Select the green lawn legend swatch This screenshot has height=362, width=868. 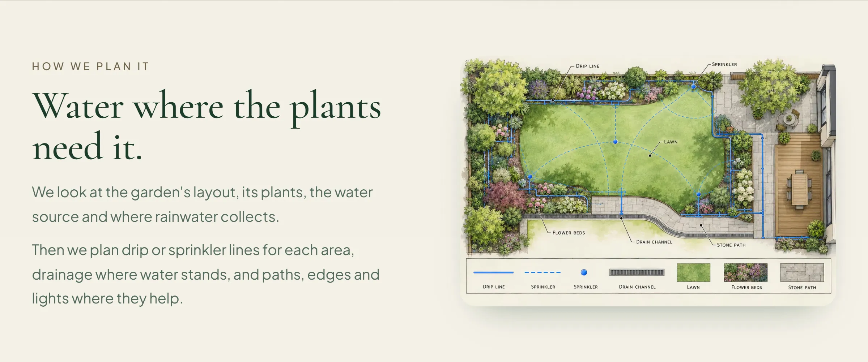coord(693,272)
